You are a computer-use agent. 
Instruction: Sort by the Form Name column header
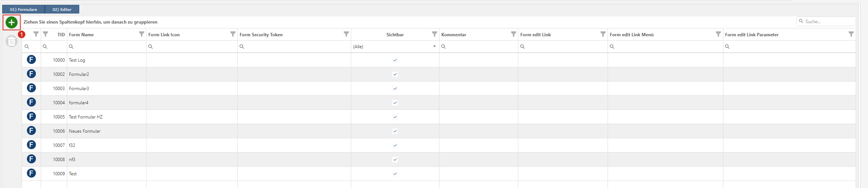click(x=81, y=35)
